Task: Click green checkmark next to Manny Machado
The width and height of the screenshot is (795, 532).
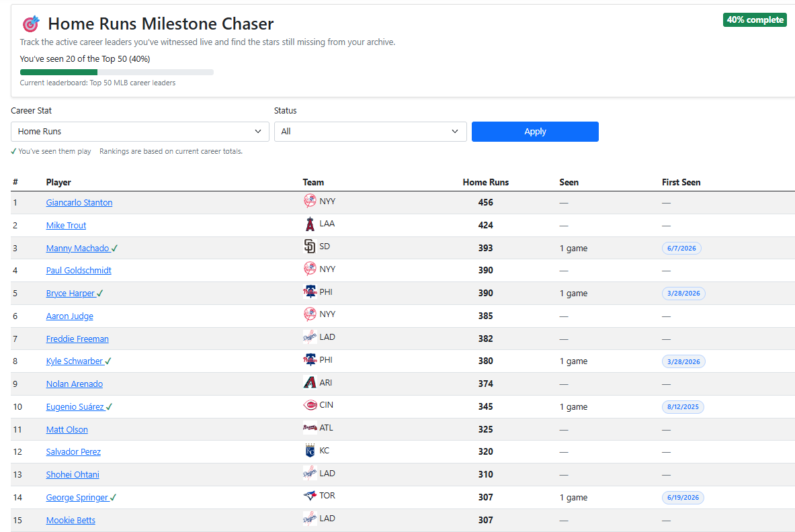Action: pos(115,249)
